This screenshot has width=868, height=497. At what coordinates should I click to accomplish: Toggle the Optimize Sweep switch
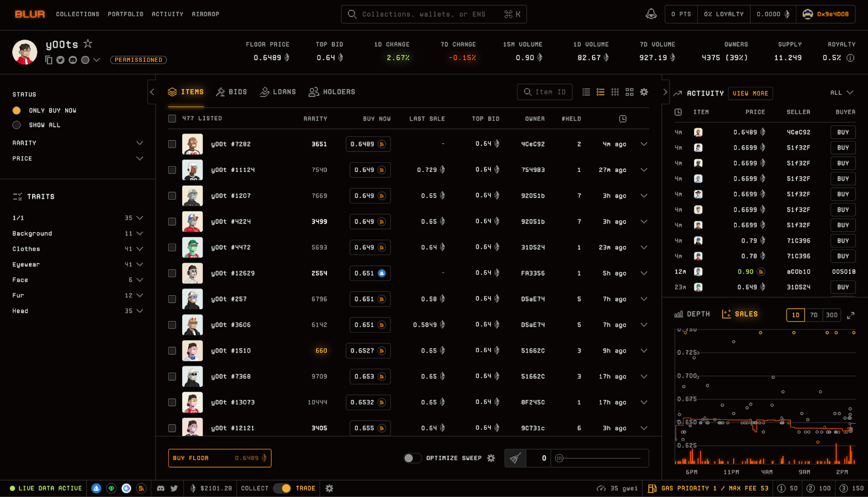(412, 458)
